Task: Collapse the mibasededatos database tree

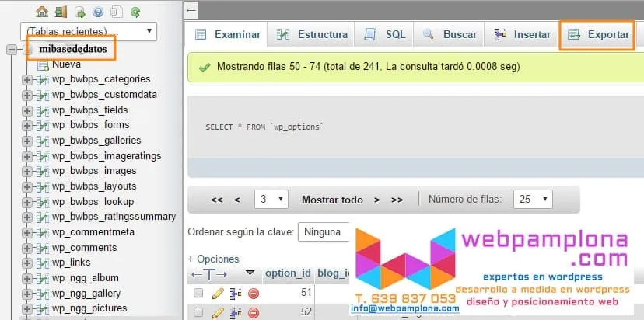Action: (12, 50)
